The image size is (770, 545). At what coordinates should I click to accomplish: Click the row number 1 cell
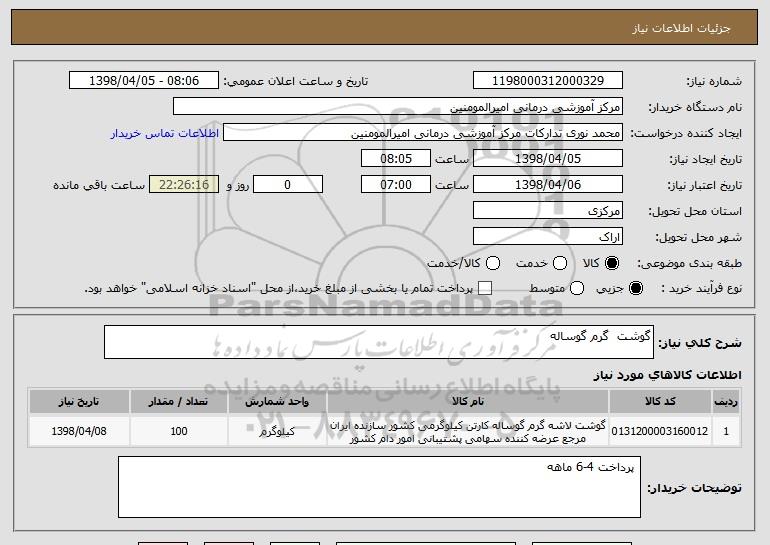click(x=726, y=431)
